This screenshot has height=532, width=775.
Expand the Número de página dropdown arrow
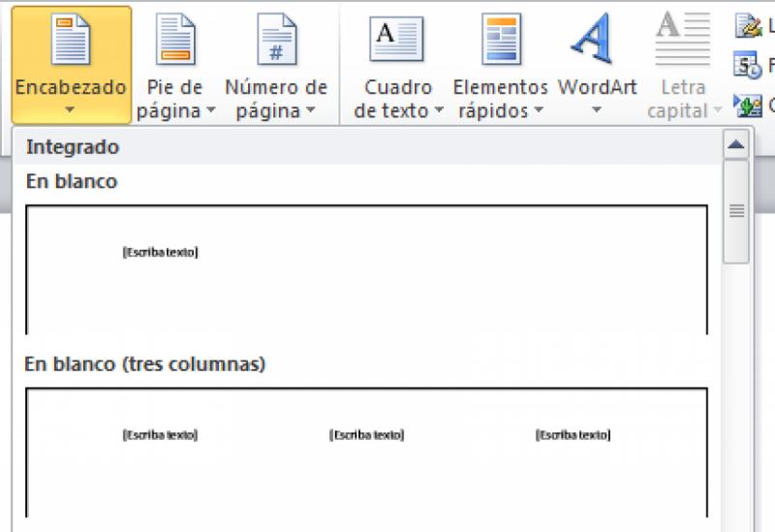pyautogui.click(x=310, y=111)
